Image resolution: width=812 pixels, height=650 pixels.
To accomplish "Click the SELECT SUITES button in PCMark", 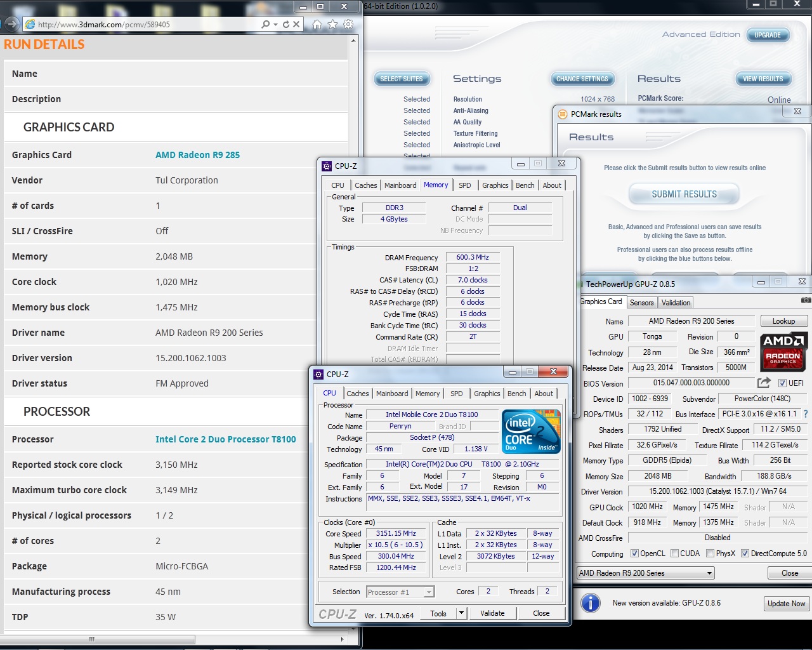I will 402,79.
